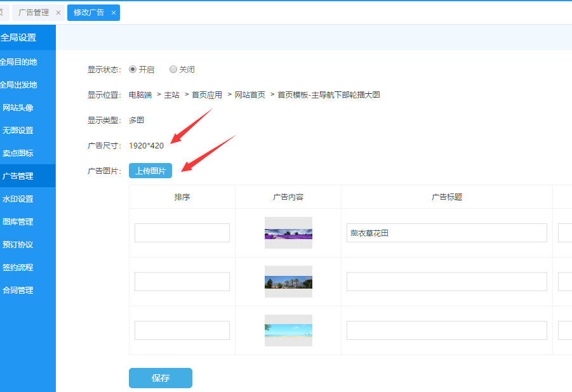The height and width of the screenshot is (392, 572).
Task: Select the 关闭 display status radio button
Action: click(173, 69)
